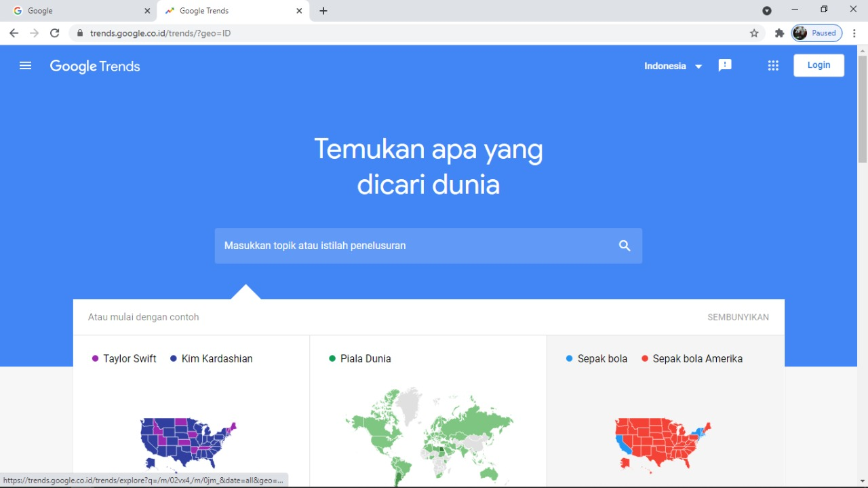Reload the current page

coord(55,33)
